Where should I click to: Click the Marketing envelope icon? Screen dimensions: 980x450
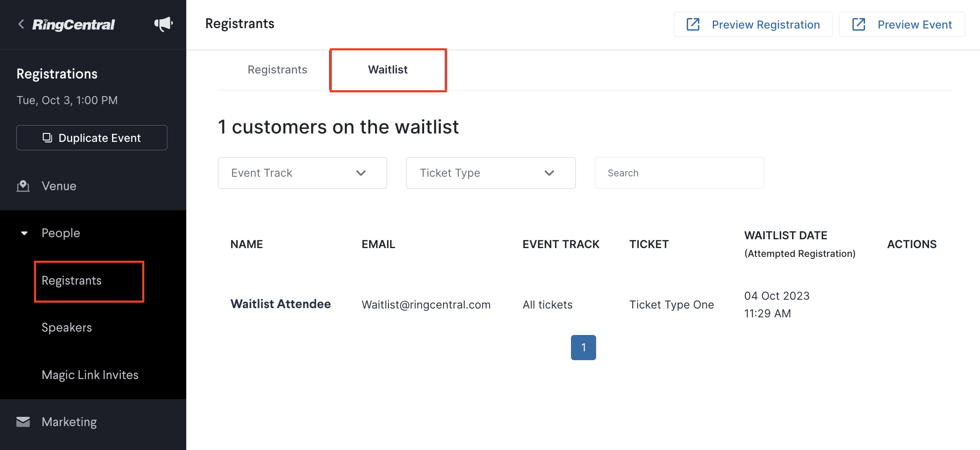pyautogui.click(x=23, y=422)
